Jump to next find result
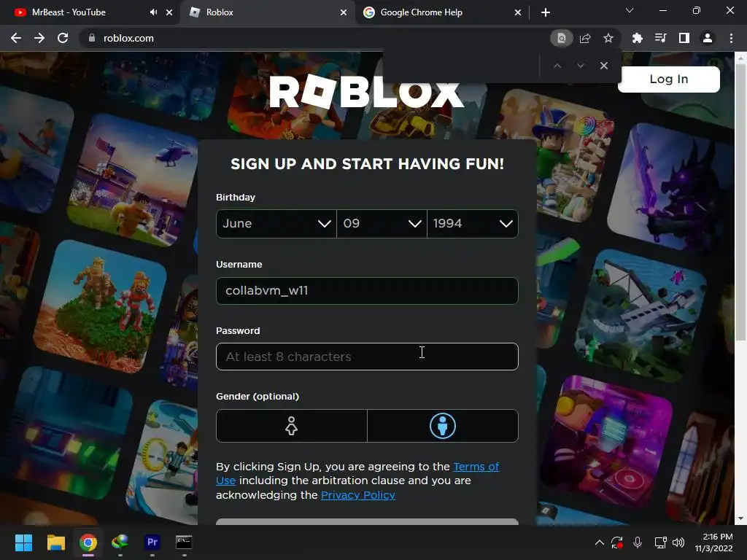The image size is (747, 560). [580, 66]
